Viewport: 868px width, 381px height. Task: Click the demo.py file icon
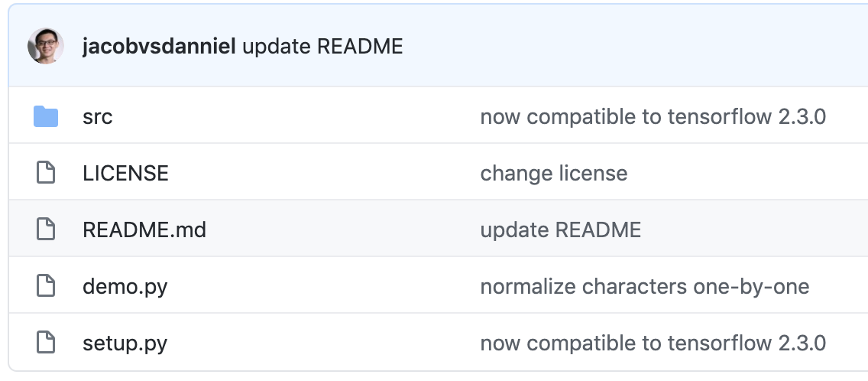(x=46, y=286)
